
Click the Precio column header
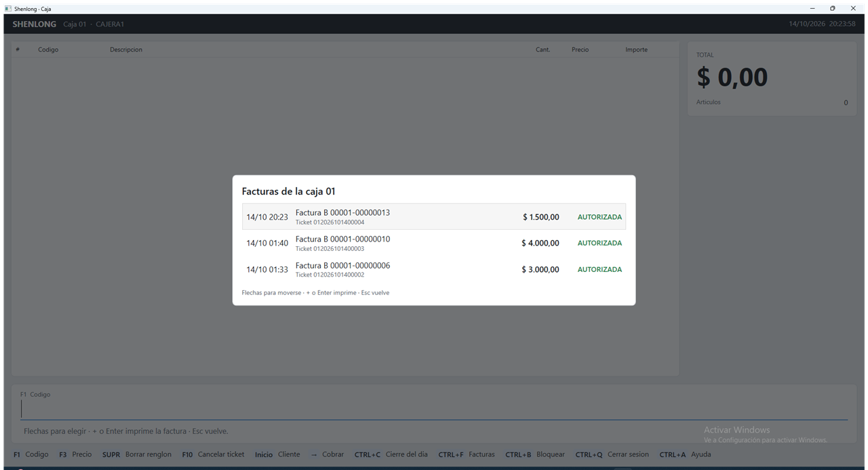[580, 50]
